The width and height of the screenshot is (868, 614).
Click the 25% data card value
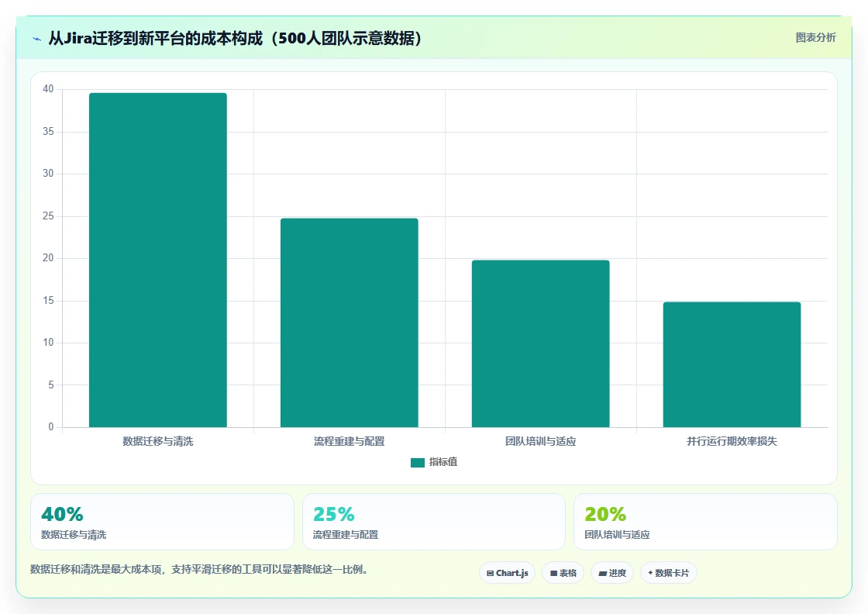[334, 514]
